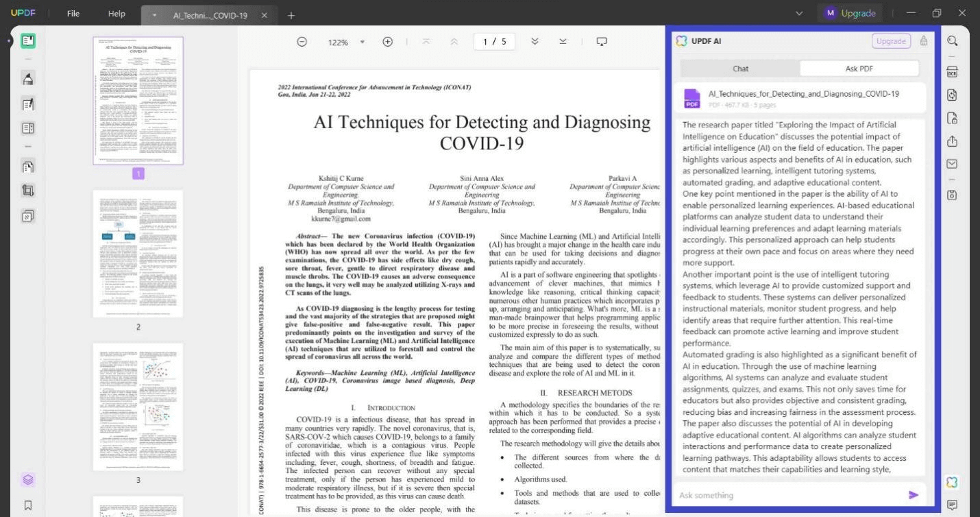Open the File menu
This screenshot has width=980, height=517.
pyautogui.click(x=73, y=14)
